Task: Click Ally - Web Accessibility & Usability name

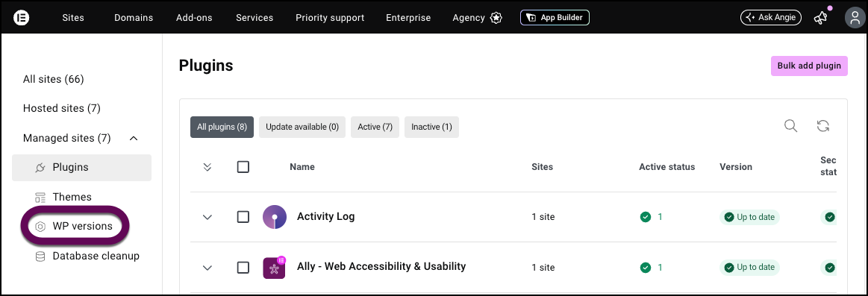Action: [x=381, y=267]
